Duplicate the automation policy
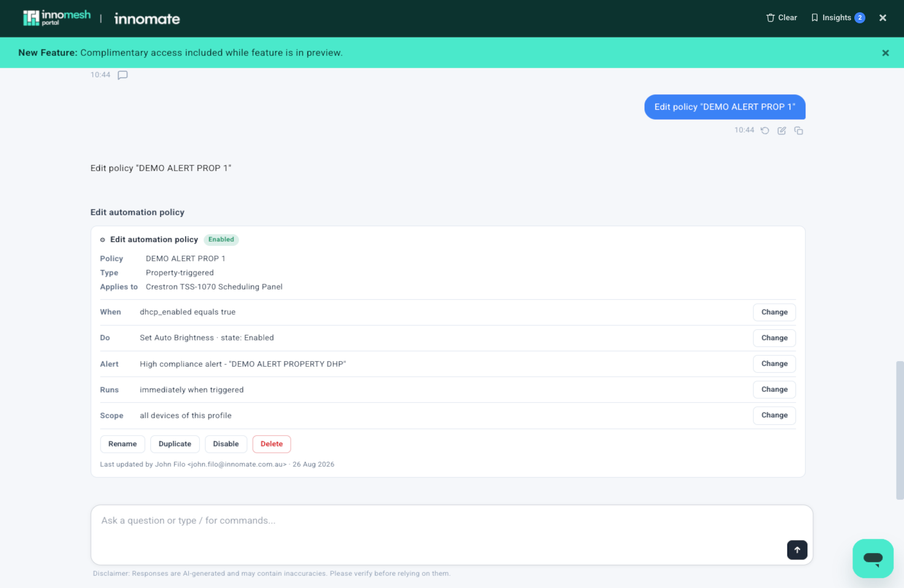904x588 pixels. [x=175, y=444]
